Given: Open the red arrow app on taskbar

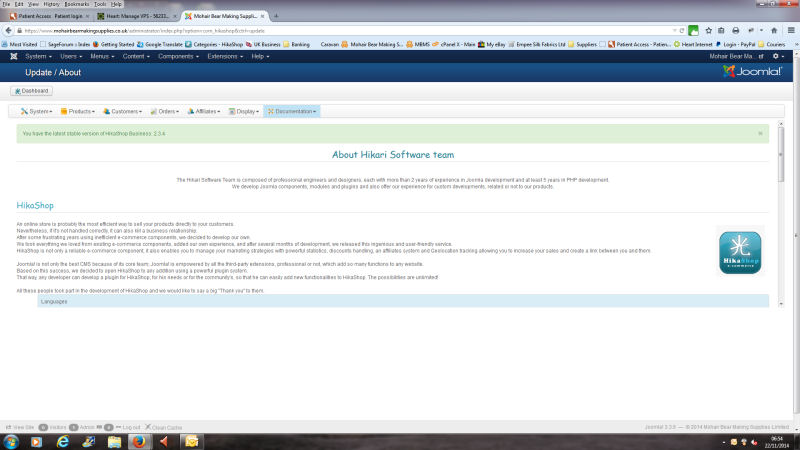Looking at the screenshot, I should click(x=164, y=441).
